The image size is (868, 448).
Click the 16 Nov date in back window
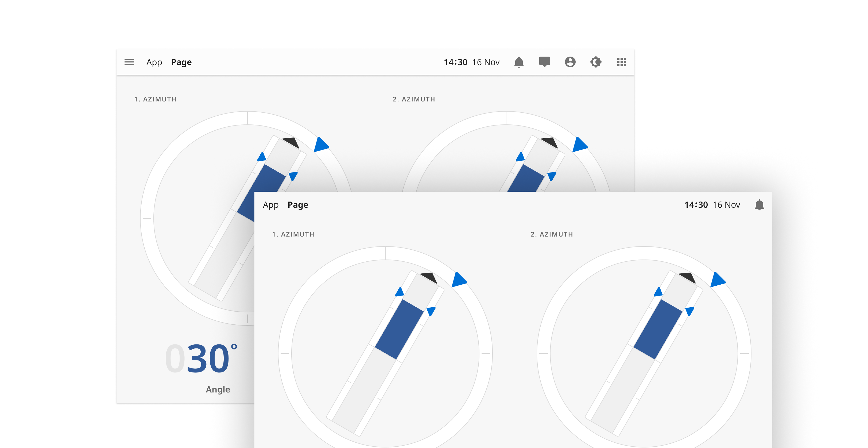486,62
